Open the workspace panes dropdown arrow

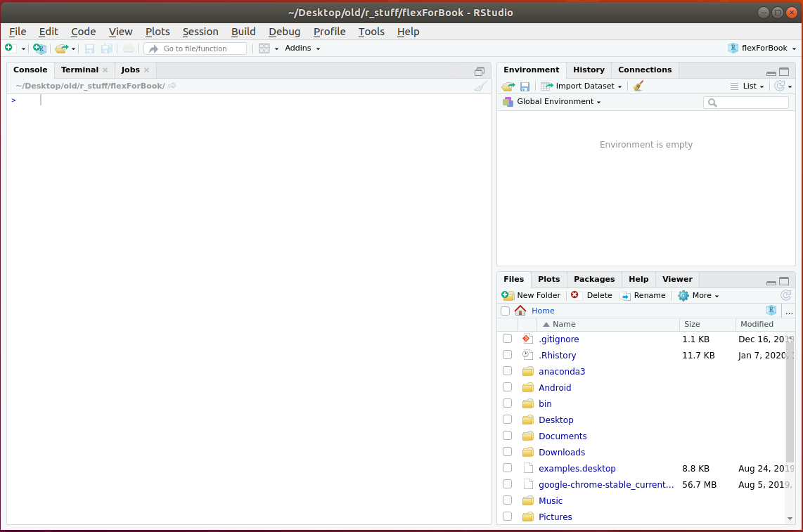[276, 49]
